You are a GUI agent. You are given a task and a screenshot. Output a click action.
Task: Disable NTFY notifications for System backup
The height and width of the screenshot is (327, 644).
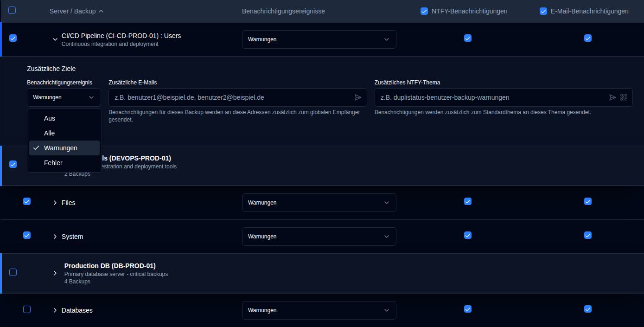(468, 235)
